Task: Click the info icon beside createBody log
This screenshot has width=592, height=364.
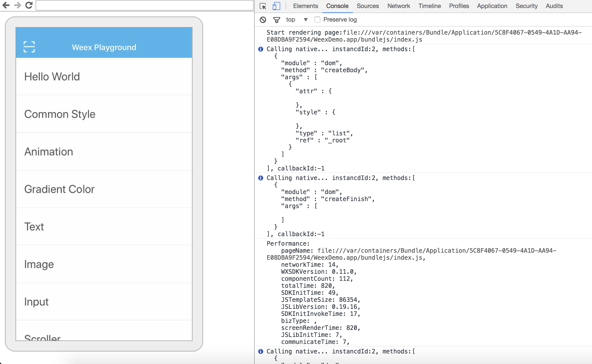Action: coord(261,49)
